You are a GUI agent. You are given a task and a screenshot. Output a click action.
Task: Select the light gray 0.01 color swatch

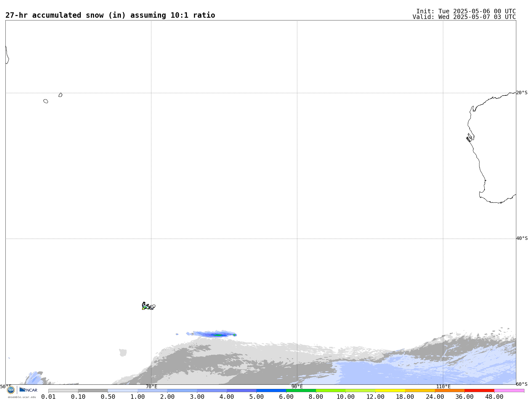(63, 391)
